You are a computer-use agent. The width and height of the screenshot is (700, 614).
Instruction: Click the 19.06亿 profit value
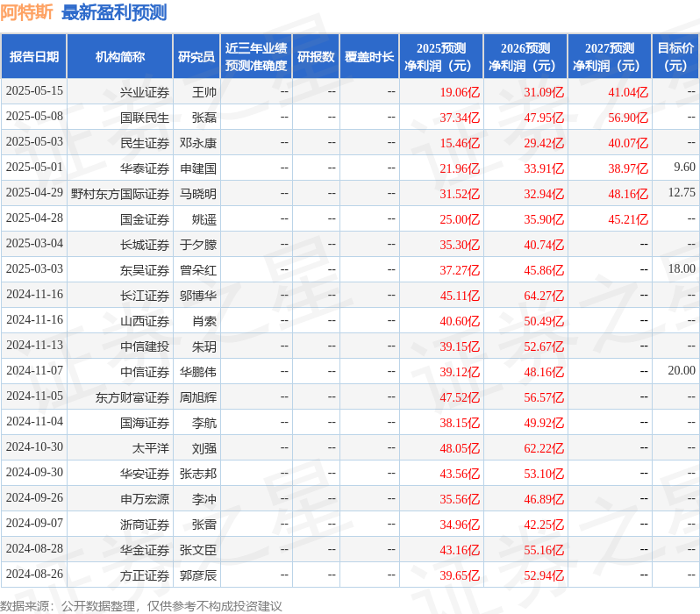[x=460, y=92]
